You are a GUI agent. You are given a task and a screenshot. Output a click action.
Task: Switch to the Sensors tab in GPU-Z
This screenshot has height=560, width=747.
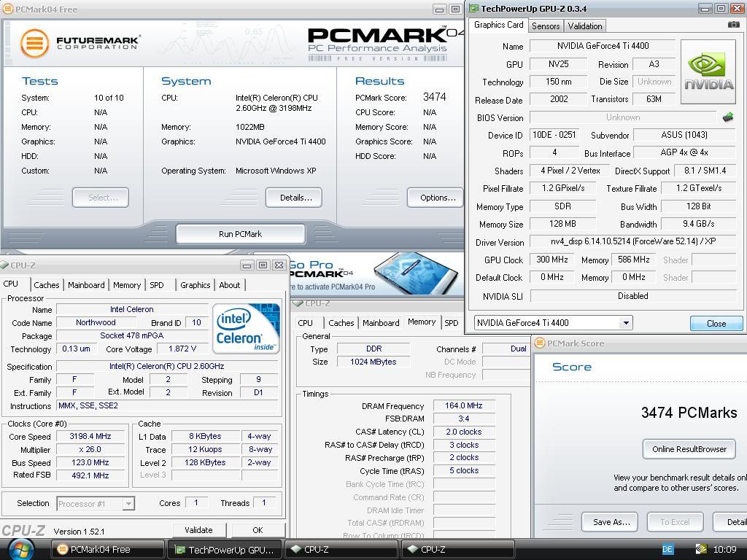(546, 26)
